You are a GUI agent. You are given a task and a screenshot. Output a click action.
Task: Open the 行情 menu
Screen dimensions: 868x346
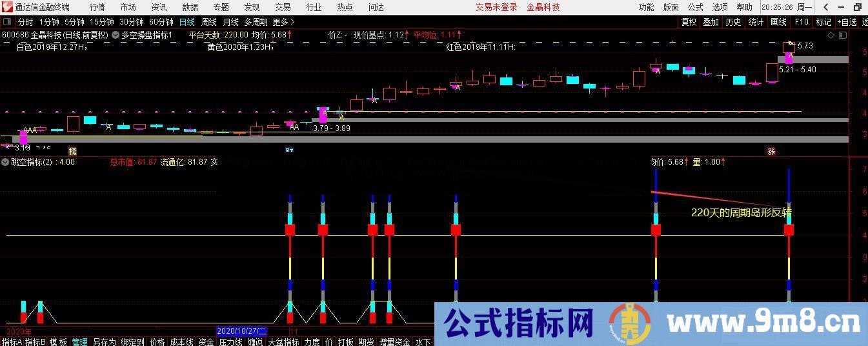tap(97, 7)
